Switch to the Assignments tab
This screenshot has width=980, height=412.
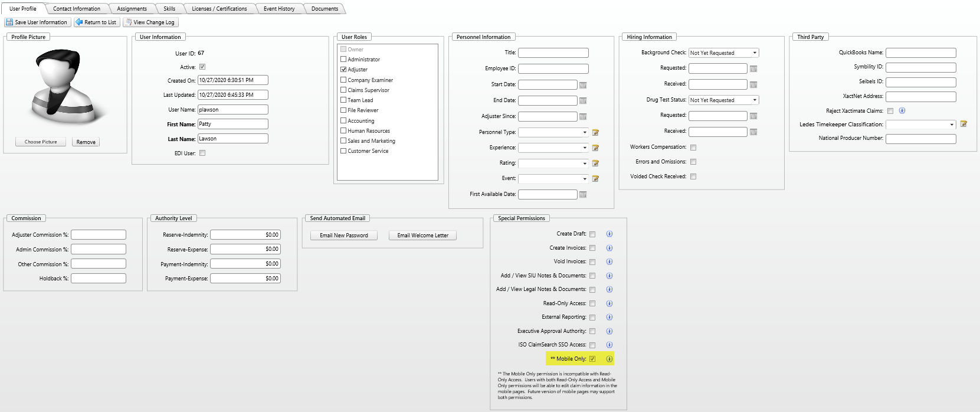(132, 9)
